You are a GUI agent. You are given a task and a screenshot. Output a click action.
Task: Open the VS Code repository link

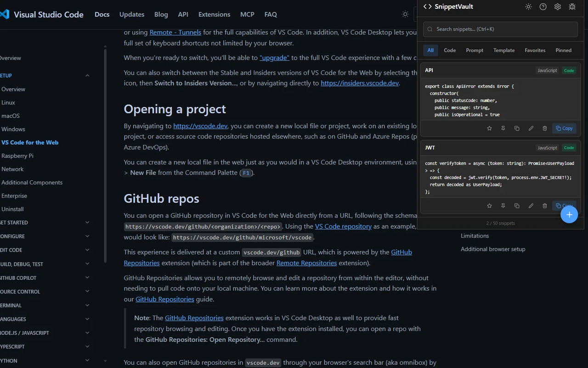click(x=343, y=226)
